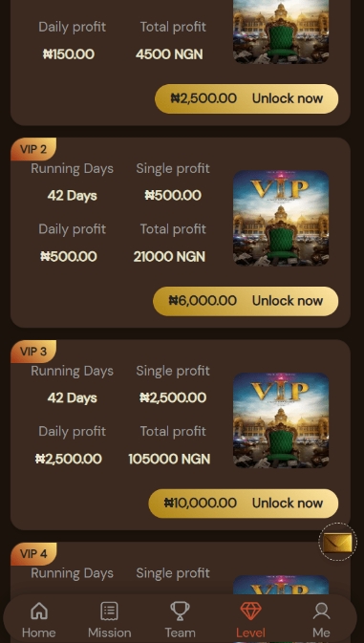This screenshot has width=364, height=643.
Task: Select the VIP 3 total profit 105000 NGN
Action: [x=169, y=459]
